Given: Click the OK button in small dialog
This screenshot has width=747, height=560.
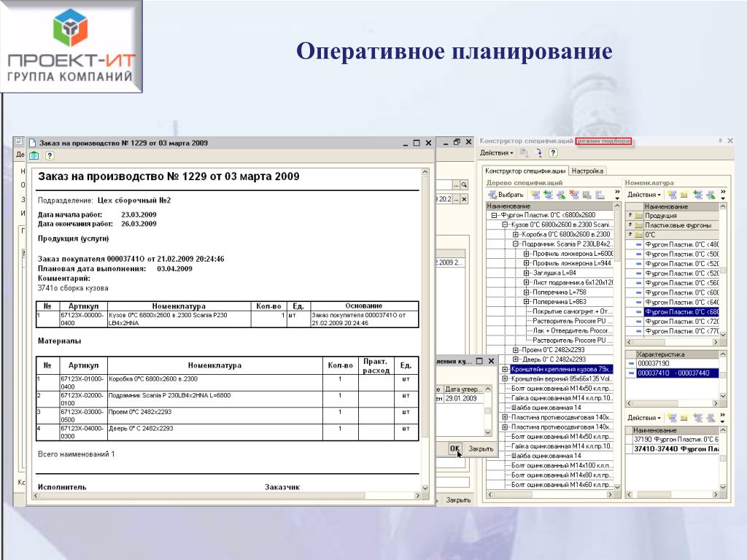Looking at the screenshot, I should 455,448.
